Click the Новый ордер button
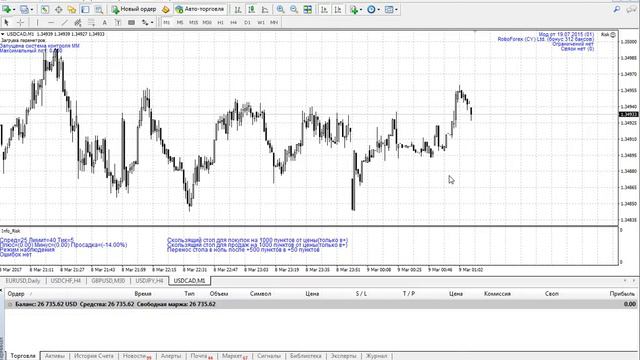The image size is (640, 360). click(x=134, y=9)
